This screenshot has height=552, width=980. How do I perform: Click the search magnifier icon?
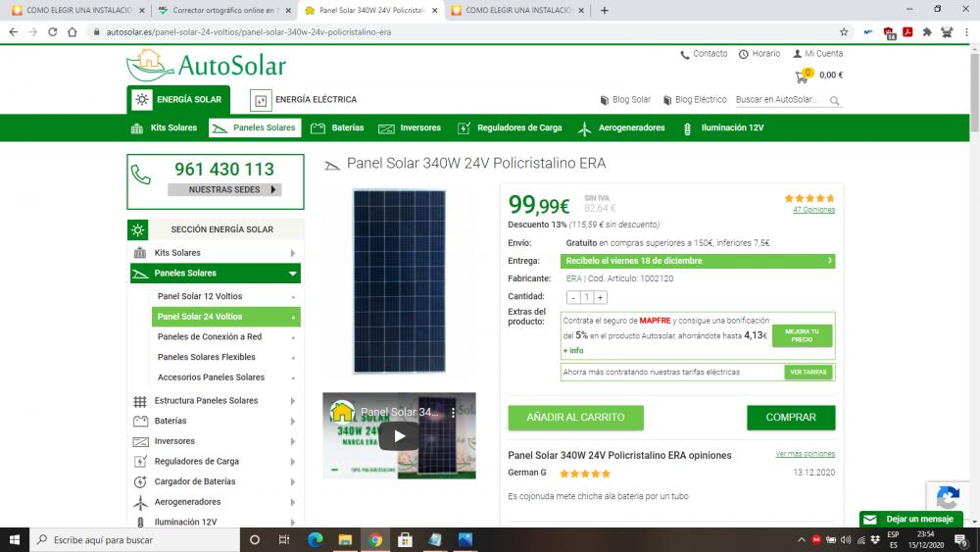click(834, 100)
